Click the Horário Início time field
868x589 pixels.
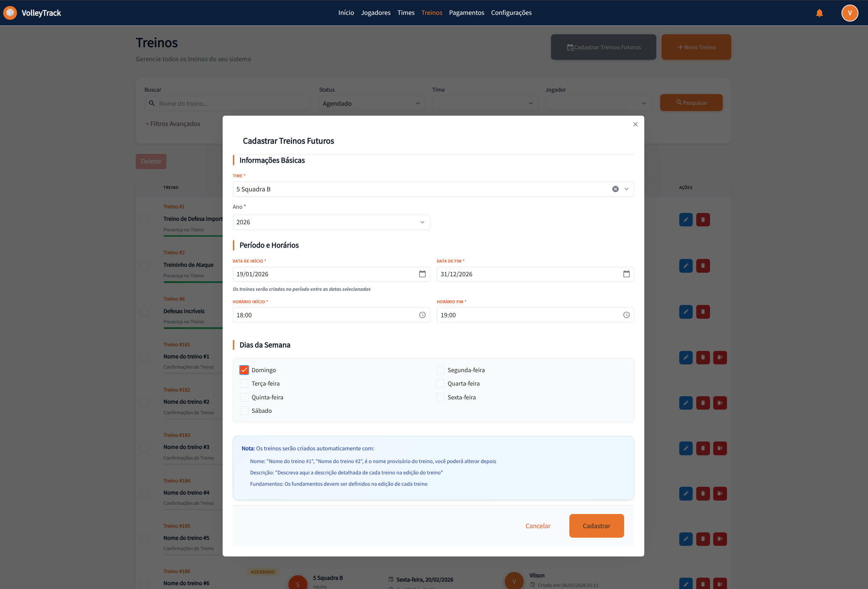point(325,315)
